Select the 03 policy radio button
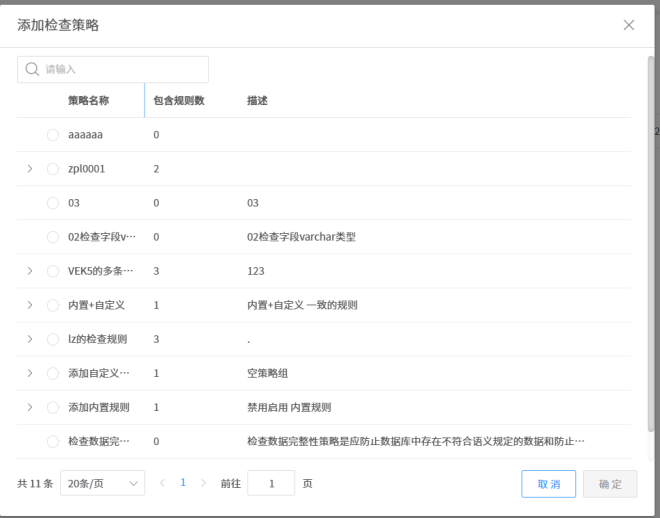 click(53, 203)
